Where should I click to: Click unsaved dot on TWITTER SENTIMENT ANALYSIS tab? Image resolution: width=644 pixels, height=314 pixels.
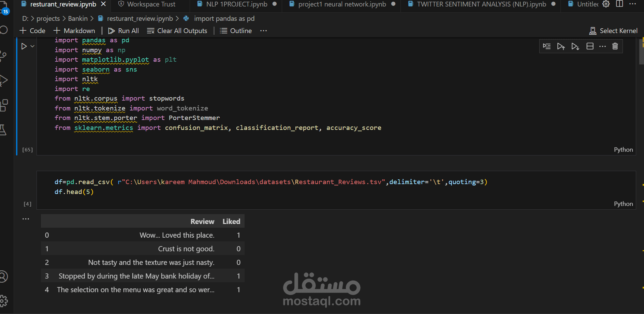click(x=553, y=4)
